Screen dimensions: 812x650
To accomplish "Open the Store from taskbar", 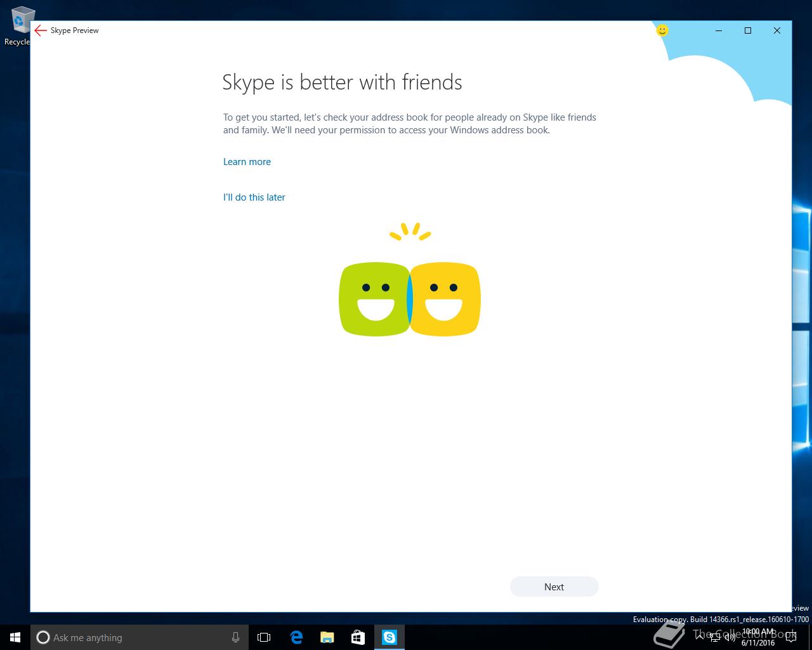I will [x=358, y=637].
